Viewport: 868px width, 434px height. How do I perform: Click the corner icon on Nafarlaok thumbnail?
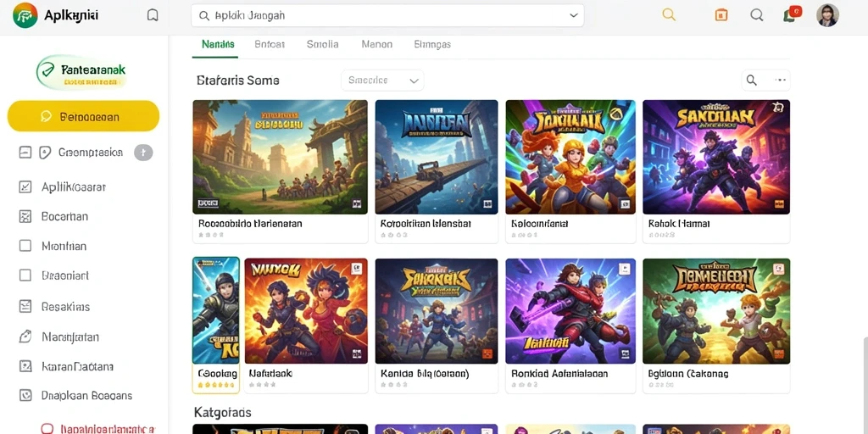[x=357, y=269]
